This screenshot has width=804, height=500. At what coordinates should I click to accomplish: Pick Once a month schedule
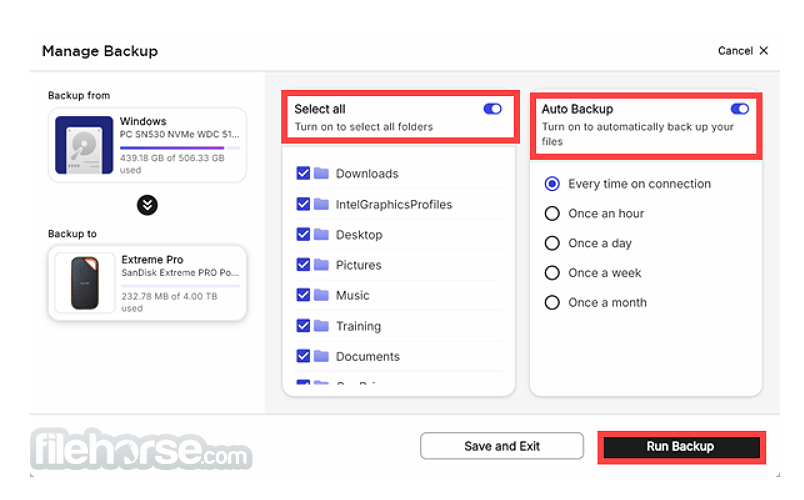pyautogui.click(x=552, y=303)
